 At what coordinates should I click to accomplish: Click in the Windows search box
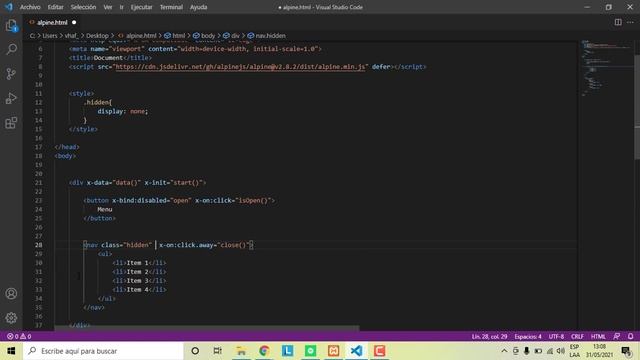click(x=103, y=351)
